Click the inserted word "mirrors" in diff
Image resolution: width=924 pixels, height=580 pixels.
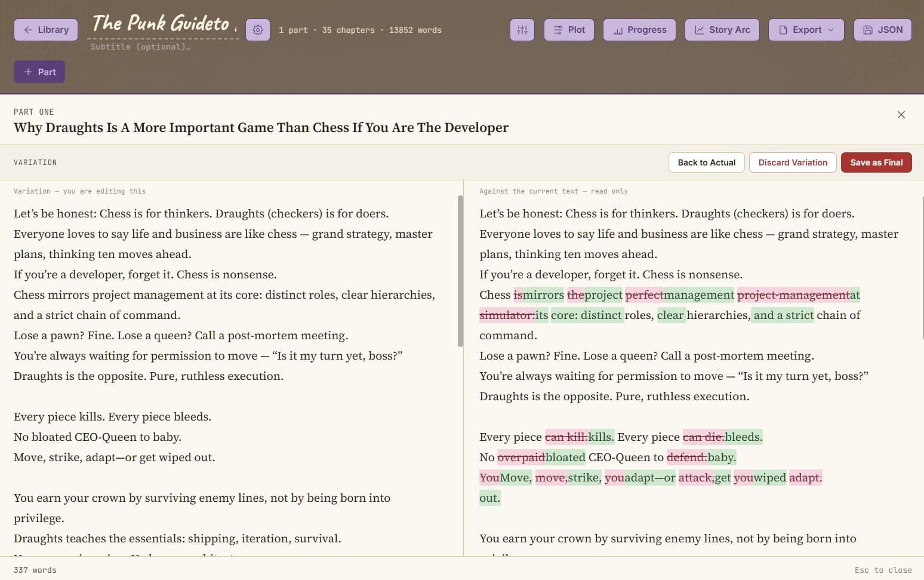click(x=543, y=294)
